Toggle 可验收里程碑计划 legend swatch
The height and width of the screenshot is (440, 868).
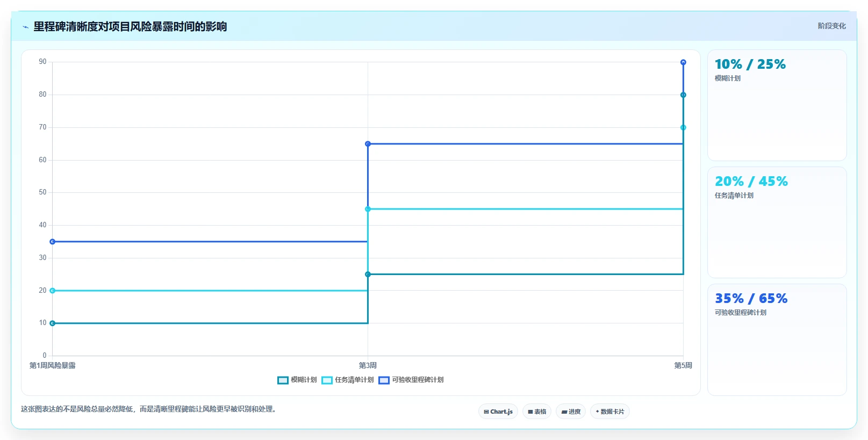[x=384, y=380]
